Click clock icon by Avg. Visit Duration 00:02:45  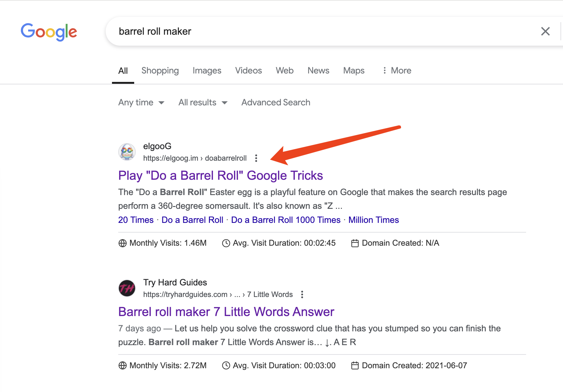pos(226,243)
